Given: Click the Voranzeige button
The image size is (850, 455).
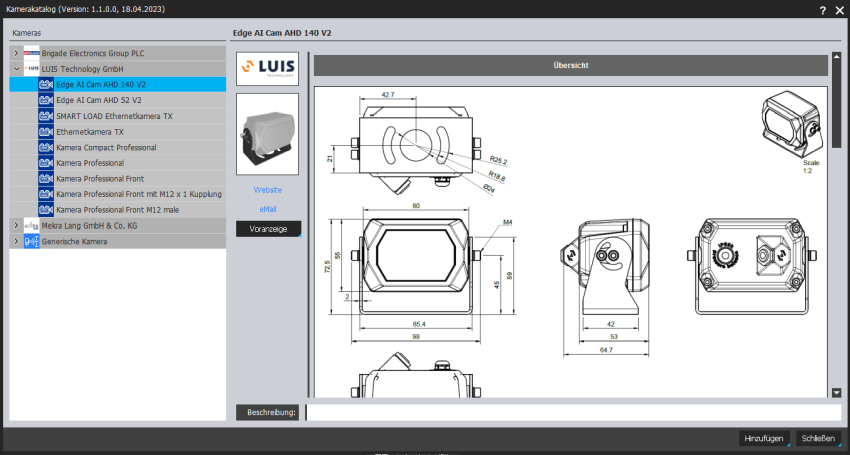Looking at the screenshot, I should [x=268, y=229].
